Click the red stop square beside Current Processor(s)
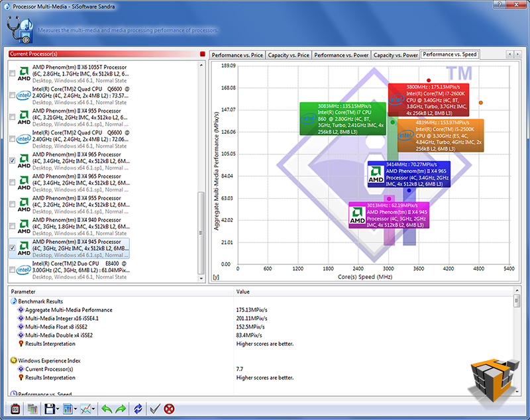 pos(203,54)
